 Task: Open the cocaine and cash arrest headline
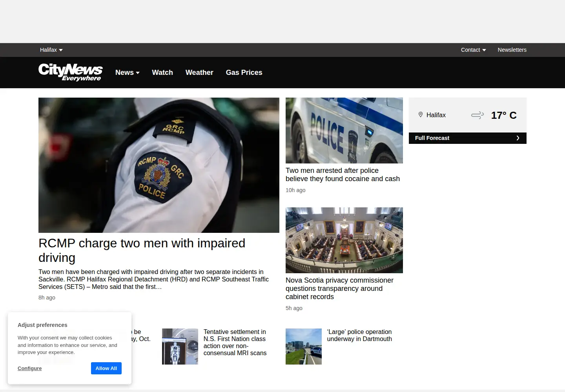[x=343, y=174]
